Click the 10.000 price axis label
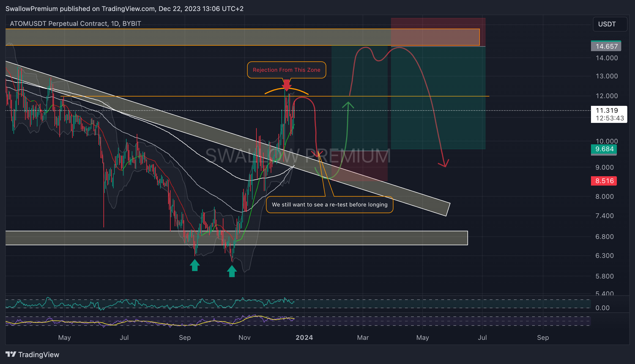635x364 pixels. [607, 141]
